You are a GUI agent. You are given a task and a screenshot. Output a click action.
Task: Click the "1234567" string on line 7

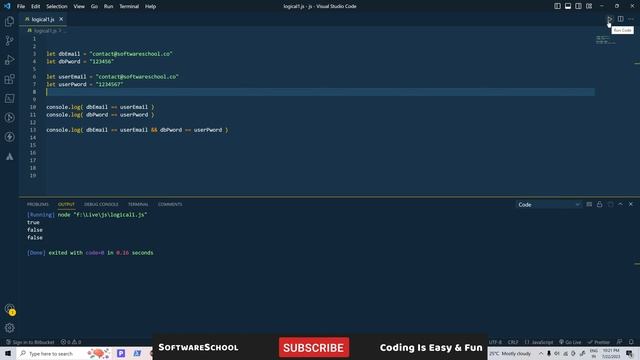coord(109,84)
